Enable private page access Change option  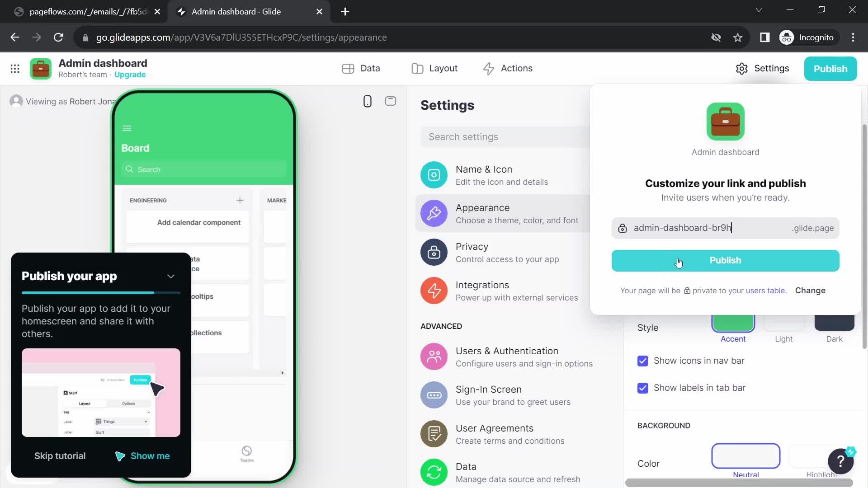[810, 290]
